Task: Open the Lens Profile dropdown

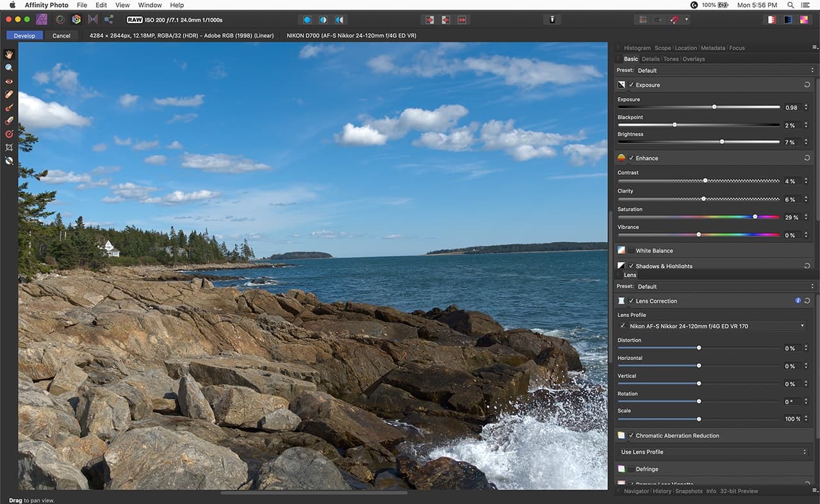Action: pos(714,326)
